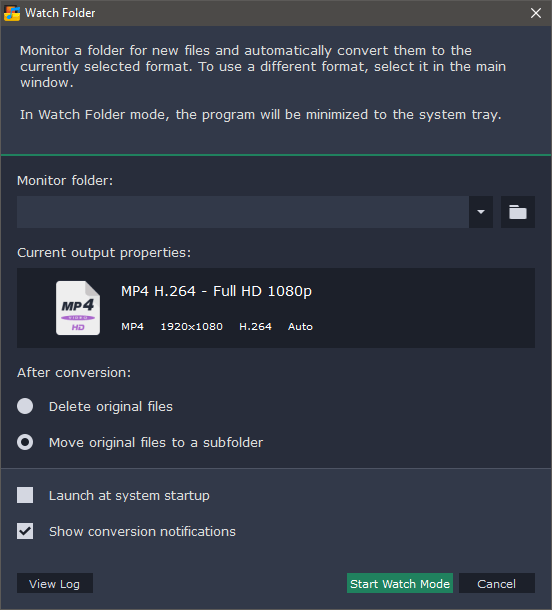This screenshot has height=610, width=552.
Task: Expand the Monitor folder dropdown arrow
Action: click(x=481, y=212)
